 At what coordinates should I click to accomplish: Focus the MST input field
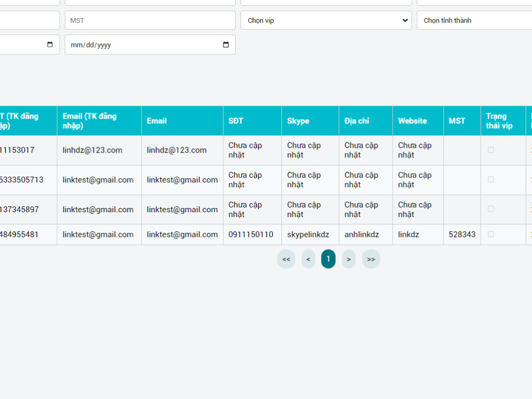(150, 20)
